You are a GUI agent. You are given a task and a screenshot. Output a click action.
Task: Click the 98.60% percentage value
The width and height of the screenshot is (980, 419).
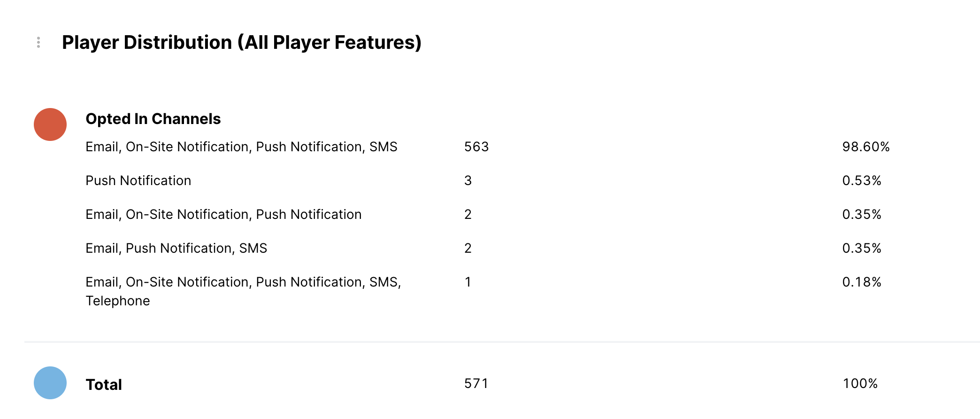click(x=865, y=147)
